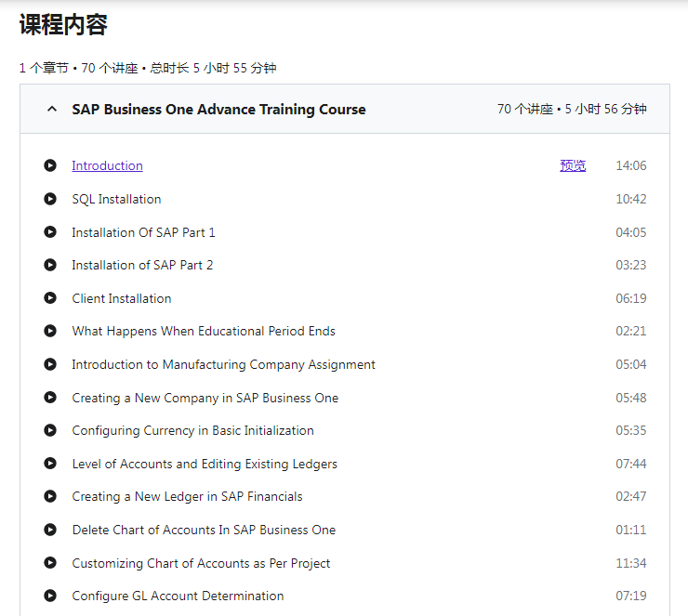Click play icon for Introduction to Manufacturing Company Assignment
Viewport: 688px width, 616px height.
(x=50, y=364)
